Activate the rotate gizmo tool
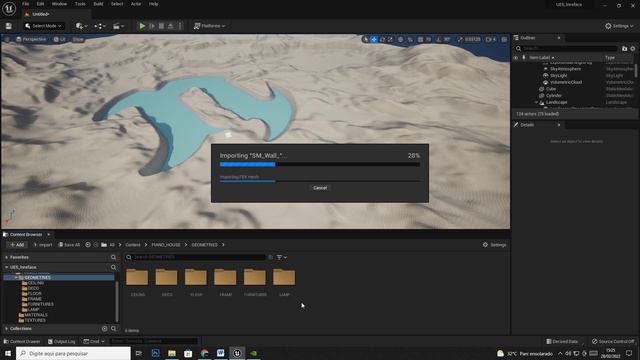This screenshot has height=360, width=640. point(382,39)
